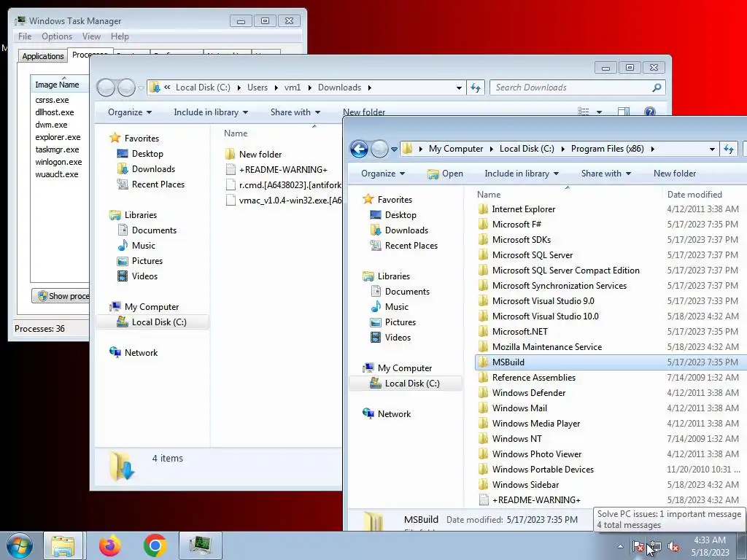The image size is (747, 560).
Task: Open view options dropdown in Downloads window
Action: tap(600, 112)
